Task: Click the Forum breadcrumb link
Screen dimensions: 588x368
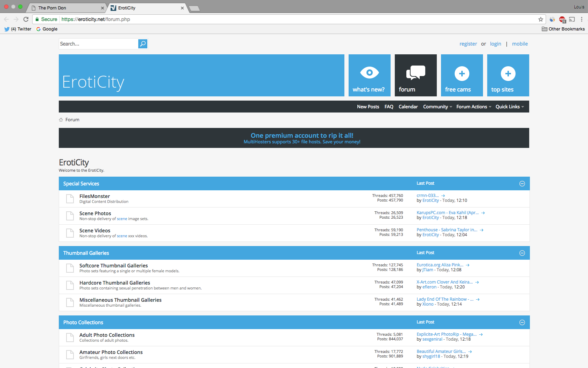Action: pos(72,120)
